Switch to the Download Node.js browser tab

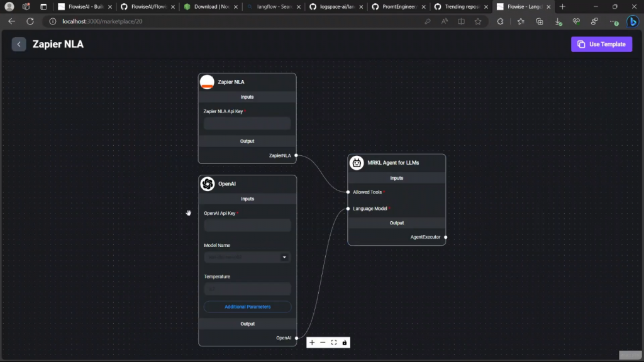coord(210,7)
